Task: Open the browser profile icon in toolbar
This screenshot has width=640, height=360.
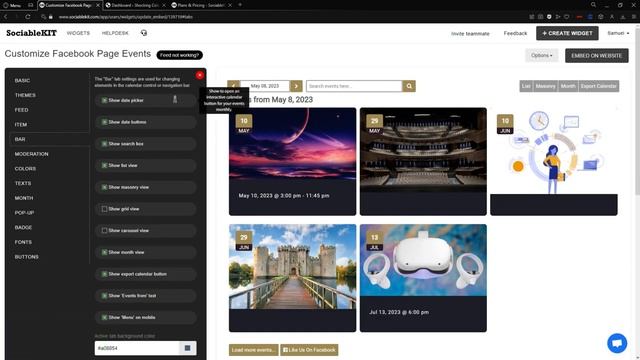Action: (x=612, y=17)
